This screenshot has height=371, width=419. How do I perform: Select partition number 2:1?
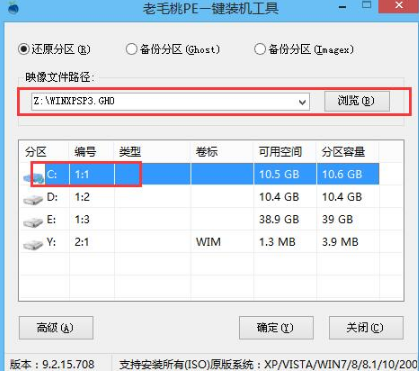pyautogui.click(x=82, y=242)
